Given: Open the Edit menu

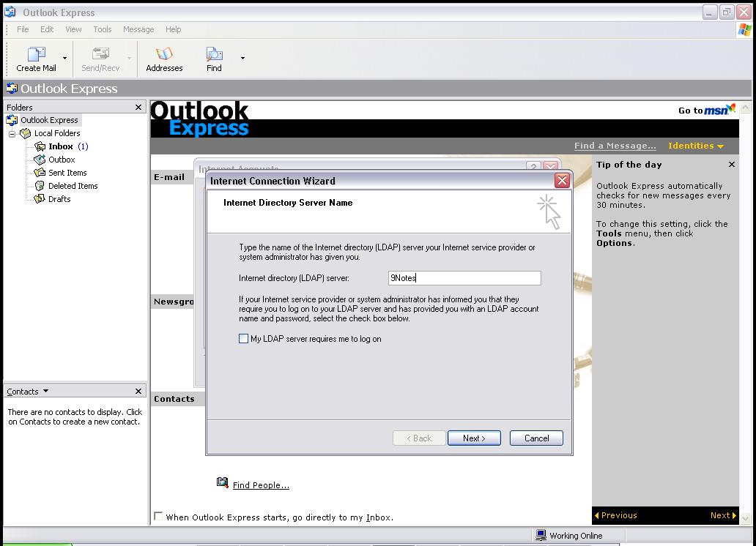Looking at the screenshot, I should pos(47,29).
